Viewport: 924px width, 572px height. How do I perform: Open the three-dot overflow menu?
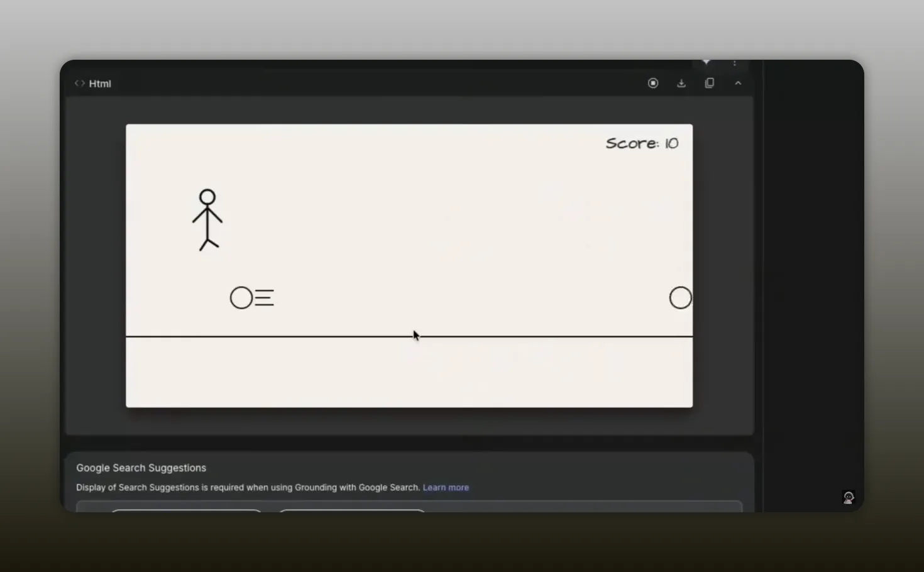coord(734,63)
